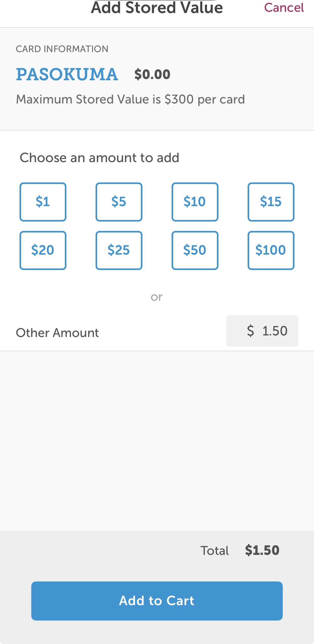Tap the Maximum Stored Value notice text

(x=130, y=99)
